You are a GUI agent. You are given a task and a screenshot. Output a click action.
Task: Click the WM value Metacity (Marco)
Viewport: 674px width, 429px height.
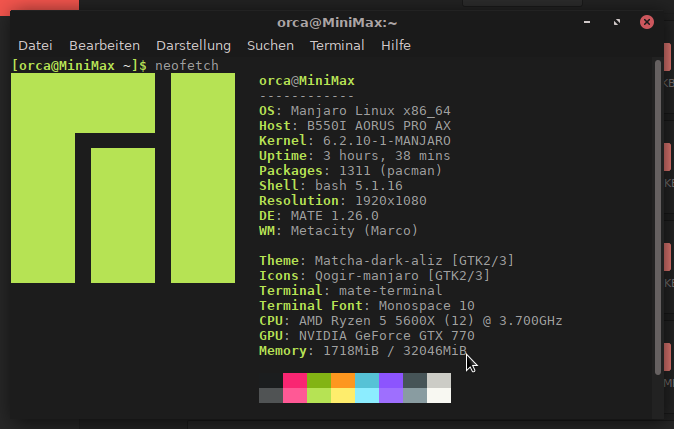pyautogui.click(x=354, y=231)
